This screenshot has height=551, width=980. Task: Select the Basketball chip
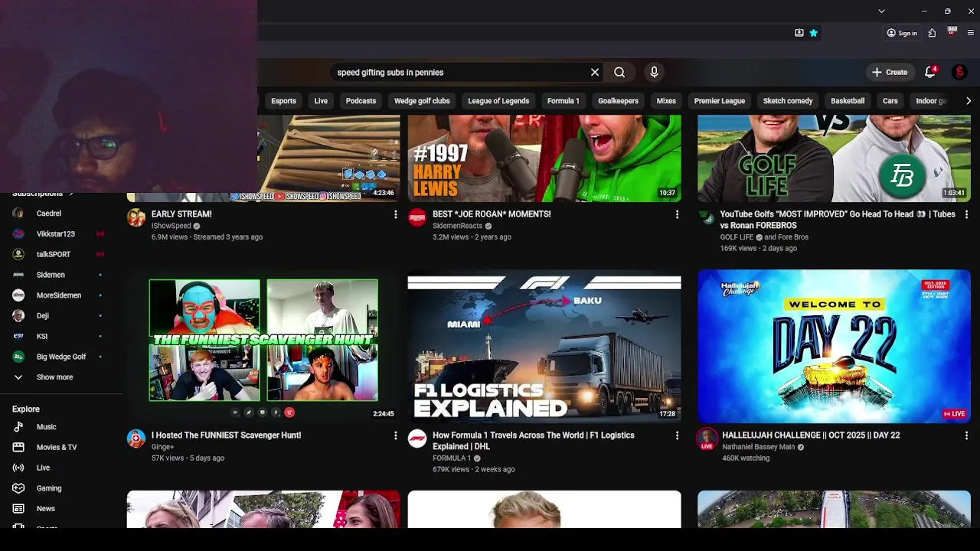click(x=848, y=101)
